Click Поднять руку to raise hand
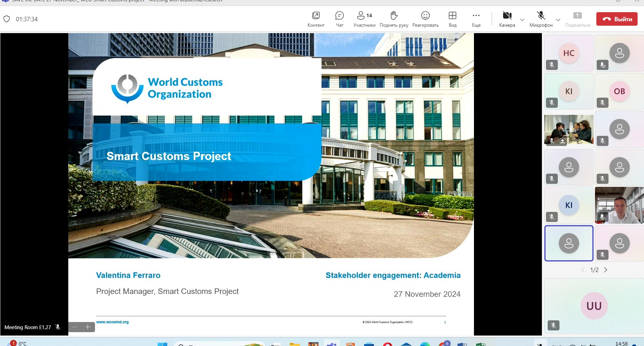 [x=394, y=19]
